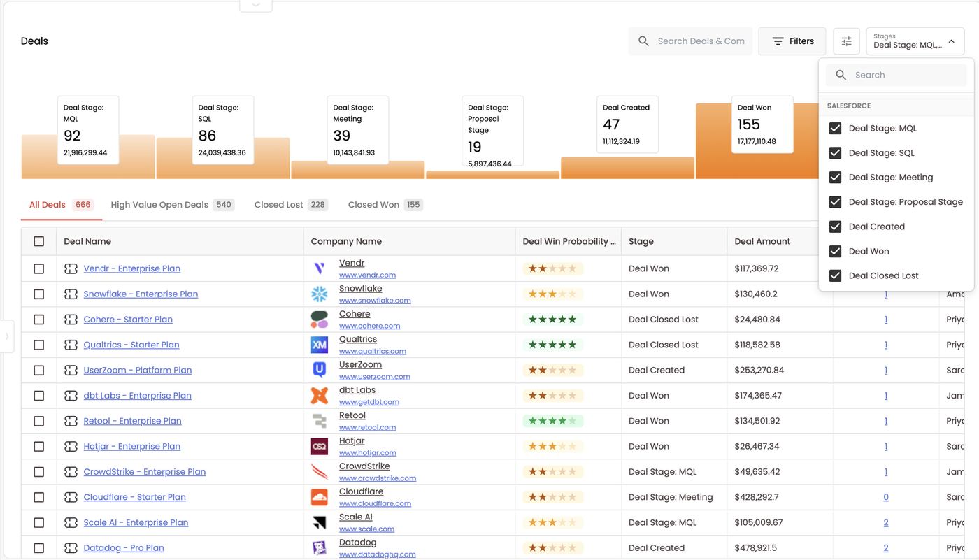The image size is (979, 560).
Task: Uncheck Deal Stage: MQL in stages list
Action: [835, 128]
